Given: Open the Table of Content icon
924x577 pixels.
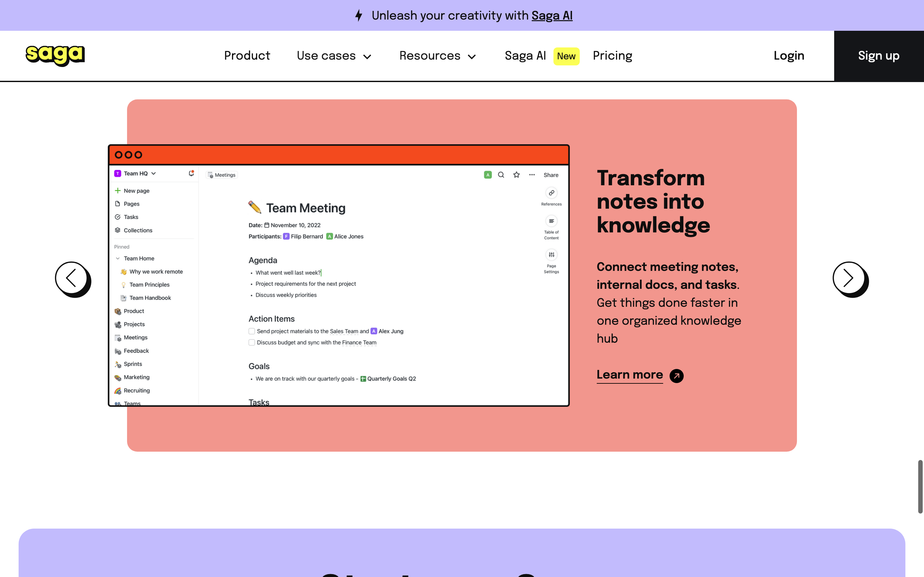Looking at the screenshot, I should (551, 221).
